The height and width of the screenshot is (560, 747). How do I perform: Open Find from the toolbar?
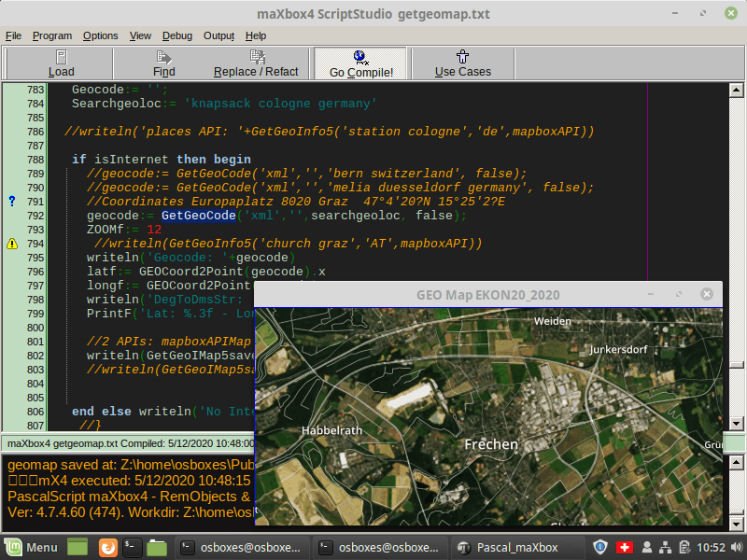pos(164,63)
